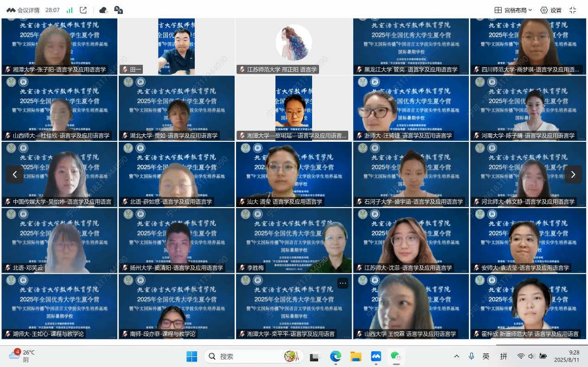Click the cloud recording icon
Screen dimensions: 588x367
click(x=103, y=10)
